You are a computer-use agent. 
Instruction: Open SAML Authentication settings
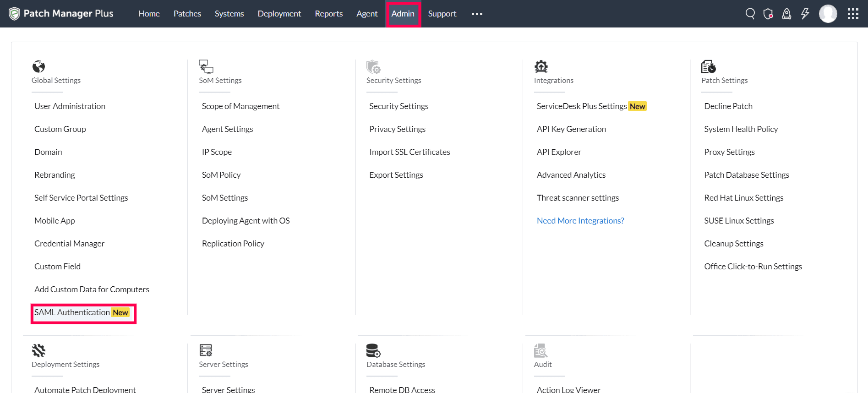click(72, 312)
